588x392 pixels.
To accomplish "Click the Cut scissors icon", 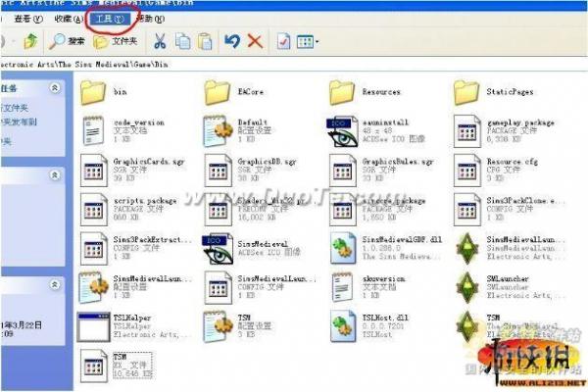I will 160,41.
